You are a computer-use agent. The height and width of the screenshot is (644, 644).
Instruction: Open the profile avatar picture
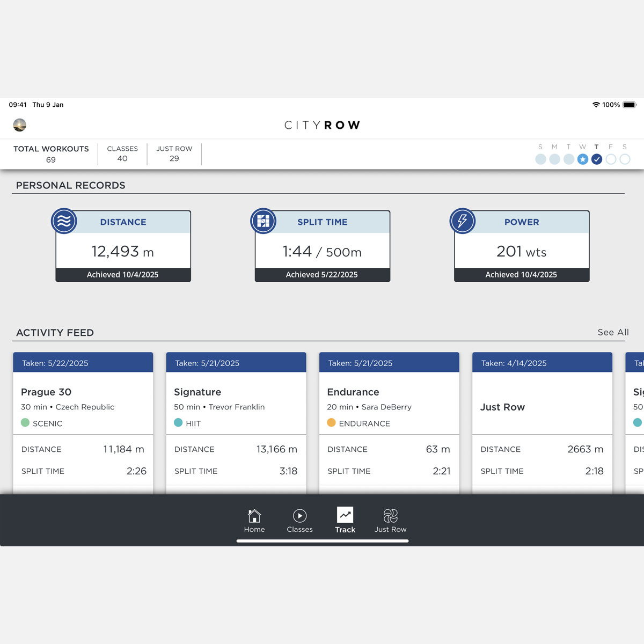(x=20, y=125)
